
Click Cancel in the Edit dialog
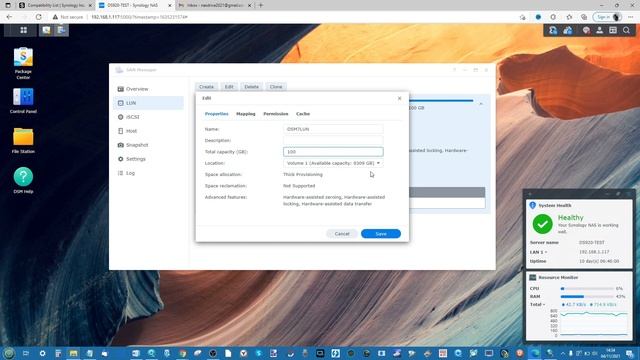[x=342, y=234]
